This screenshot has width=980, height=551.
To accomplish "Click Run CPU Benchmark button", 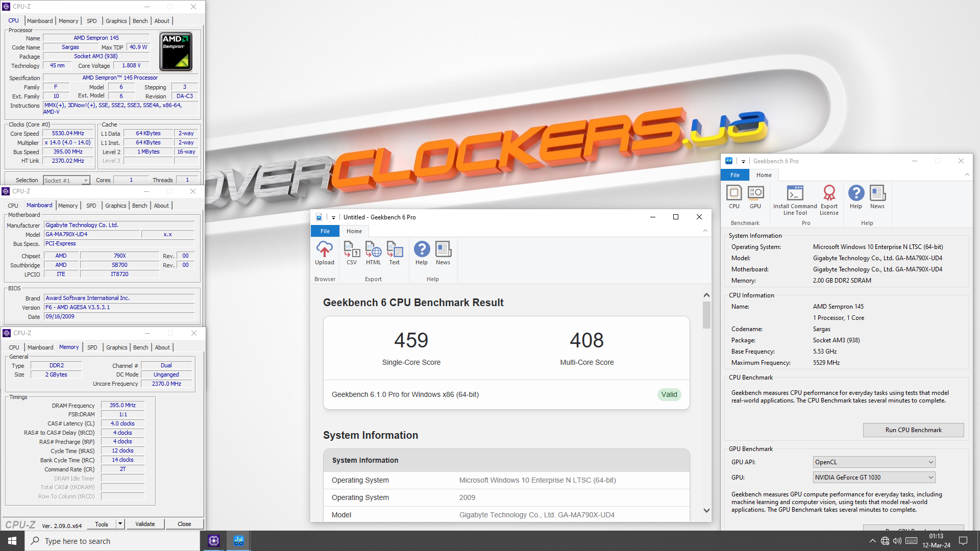I will 913,430.
